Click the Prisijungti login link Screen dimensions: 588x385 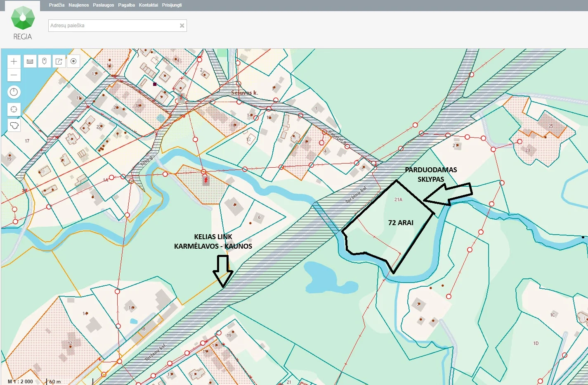click(x=172, y=5)
